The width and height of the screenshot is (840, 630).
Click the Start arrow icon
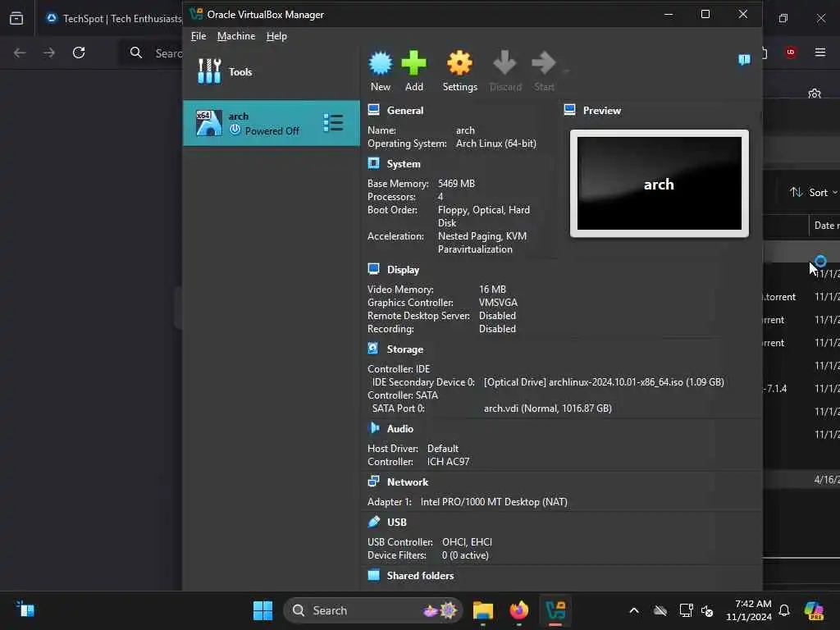tap(544, 63)
